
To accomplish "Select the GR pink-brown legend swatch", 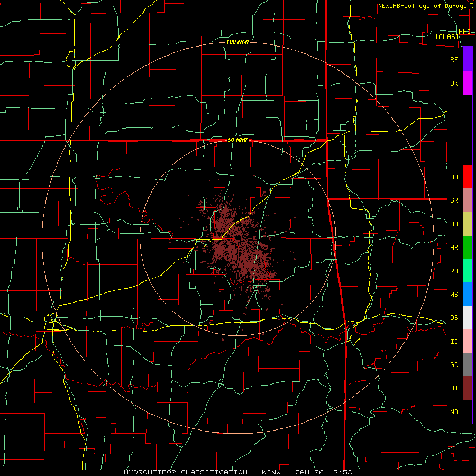I will [467, 200].
